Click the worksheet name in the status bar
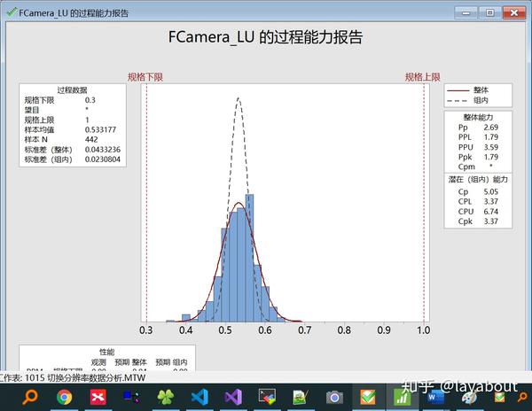This screenshot has height=411, width=532. pos(85,378)
